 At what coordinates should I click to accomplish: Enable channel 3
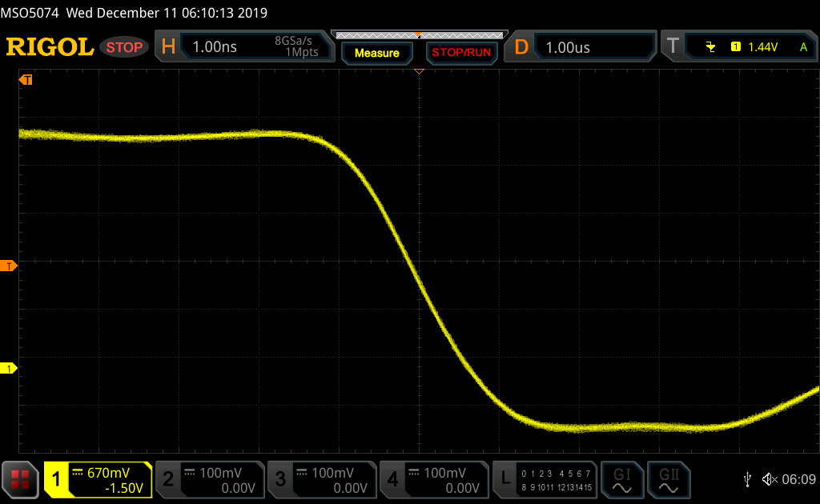coord(280,479)
